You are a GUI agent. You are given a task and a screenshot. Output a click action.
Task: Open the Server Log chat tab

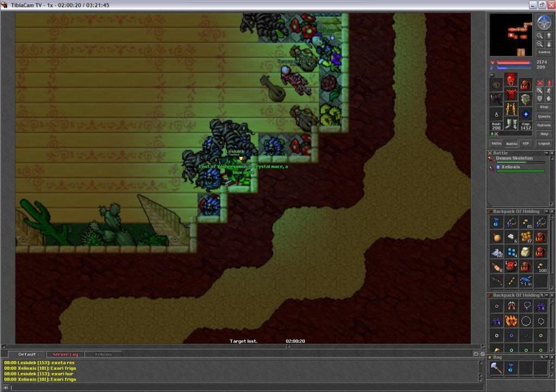pos(65,354)
